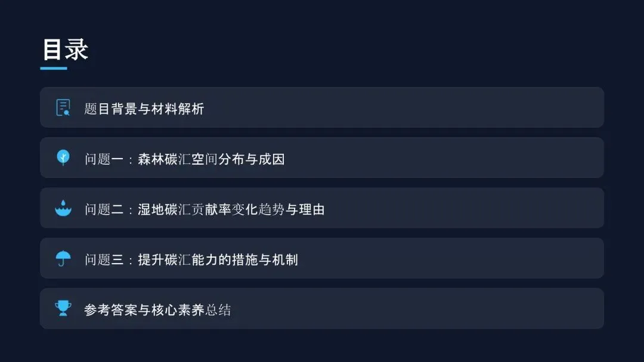
Task: Click the umbrella icon for 问题三
Action: (x=63, y=258)
